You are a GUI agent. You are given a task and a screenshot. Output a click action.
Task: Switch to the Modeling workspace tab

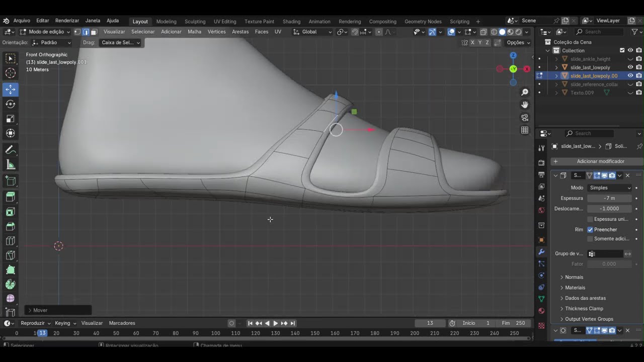[x=166, y=22]
